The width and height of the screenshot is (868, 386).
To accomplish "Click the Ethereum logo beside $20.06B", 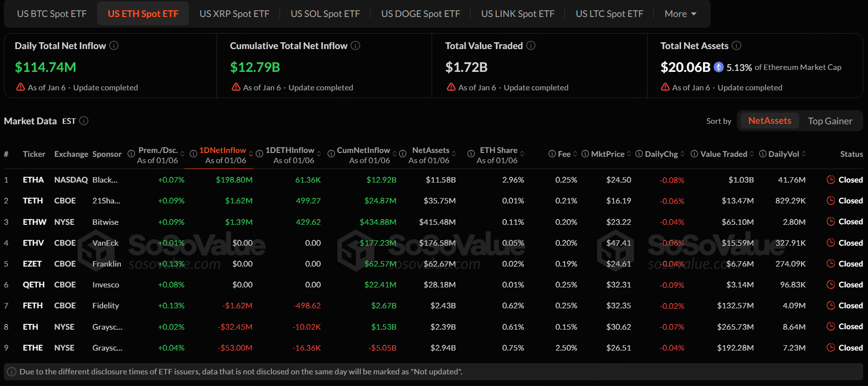I will click(x=718, y=67).
